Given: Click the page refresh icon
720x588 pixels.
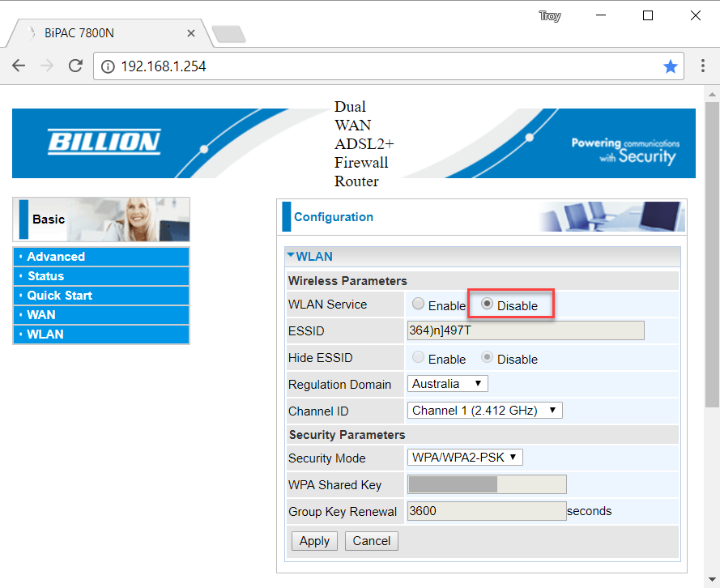Looking at the screenshot, I should pyautogui.click(x=75, y=66).
